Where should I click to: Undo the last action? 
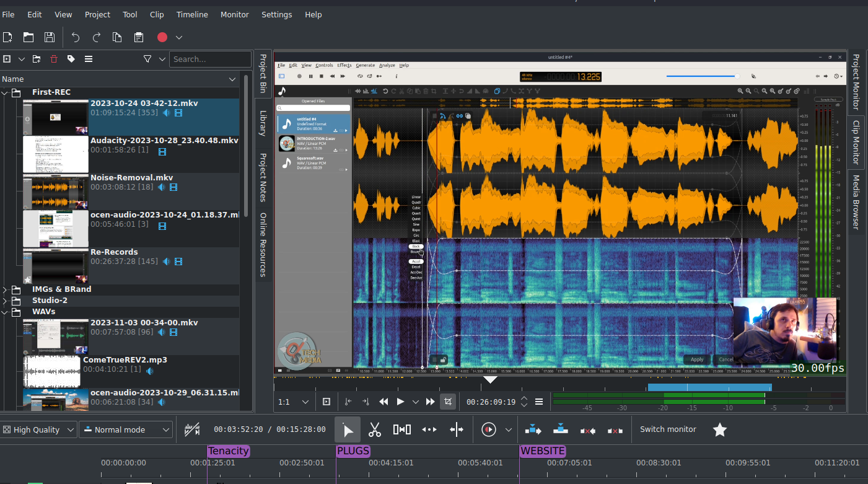76,37
